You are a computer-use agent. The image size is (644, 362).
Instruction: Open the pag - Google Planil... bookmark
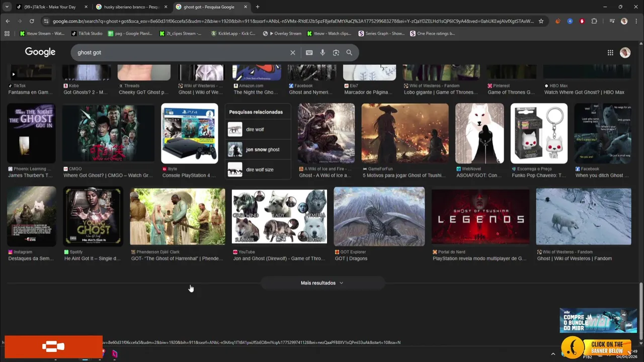[130, 34]
